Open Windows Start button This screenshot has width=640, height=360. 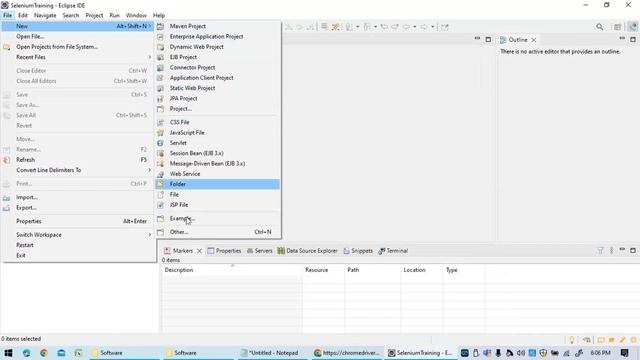tap(8, 353)
